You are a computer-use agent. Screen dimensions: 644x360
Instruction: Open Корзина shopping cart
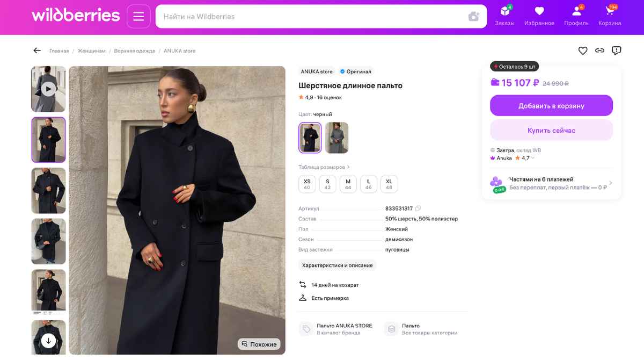click(x=610, y=16)
